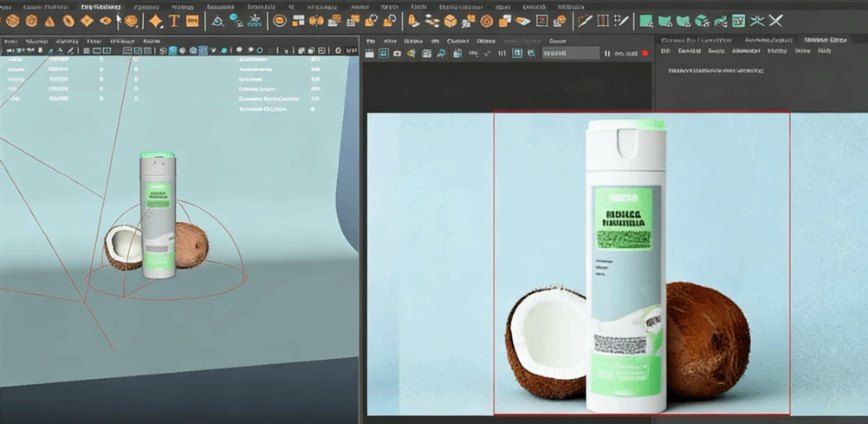868x424 pixels.
Task: Toggle the blue highlighted shading icon in viewport toolbar
Action: tap(173, 51)
